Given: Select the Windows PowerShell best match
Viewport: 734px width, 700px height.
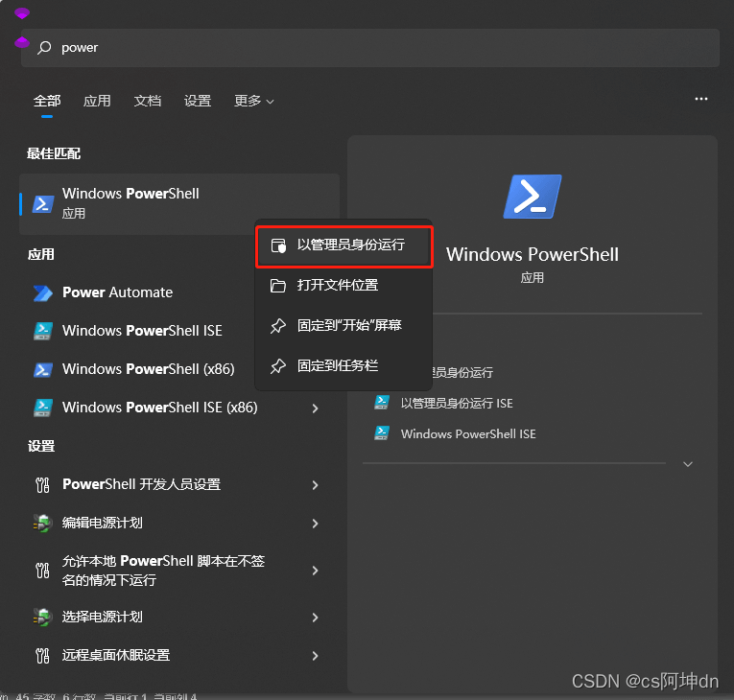Looking at the screenshot, I should click(x=179, y=204).
